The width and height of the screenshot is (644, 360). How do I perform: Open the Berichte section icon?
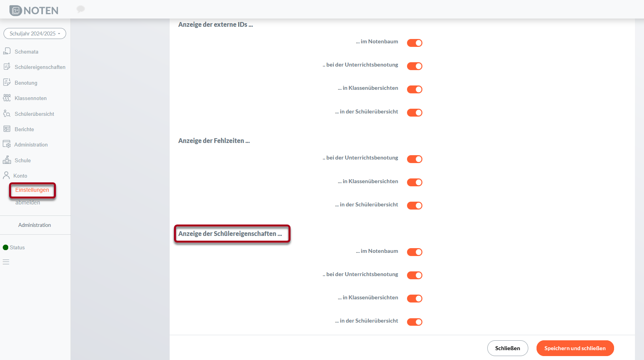pyautogui.click(x=7, y=128)
